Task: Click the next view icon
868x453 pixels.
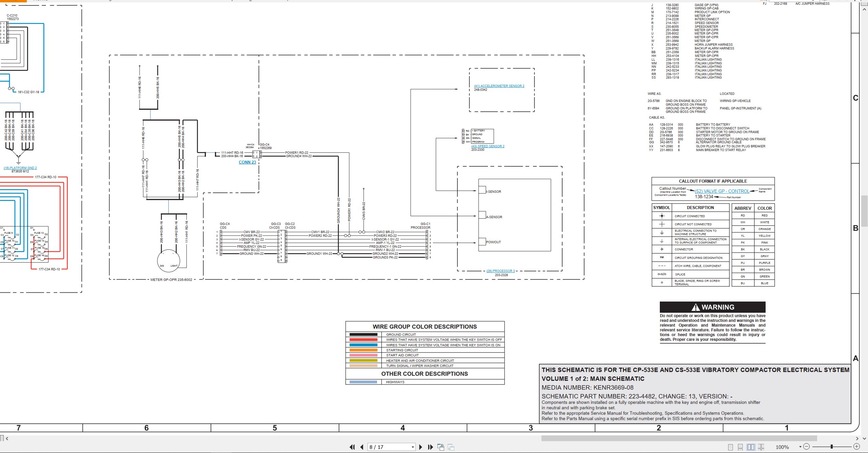Action: point(451,447)
